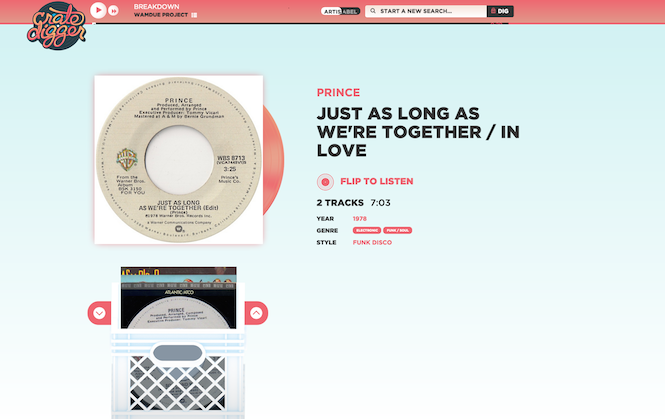The image size is (665, 419).
Task: Select the Funk / Soul genre tag
Action: (397, 230)
